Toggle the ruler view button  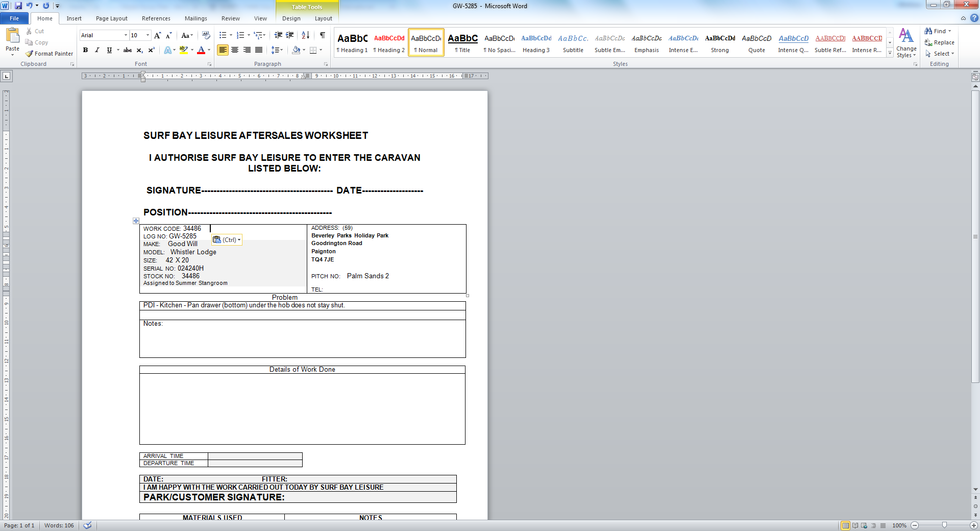coord(975,77)
